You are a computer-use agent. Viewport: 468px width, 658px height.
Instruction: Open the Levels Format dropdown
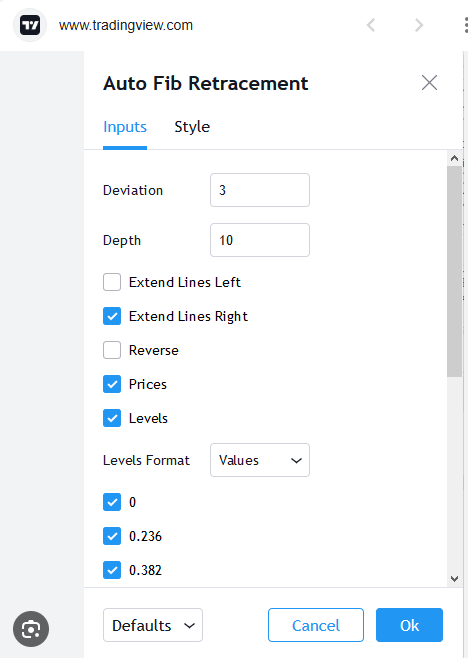click(260, 460)
